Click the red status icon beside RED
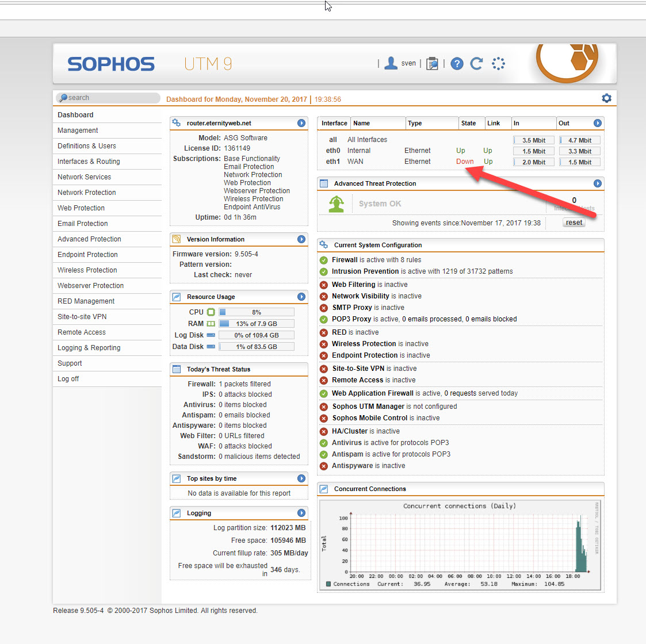The height and width of the screenshot is (644, 646). [x=324, y=332]
